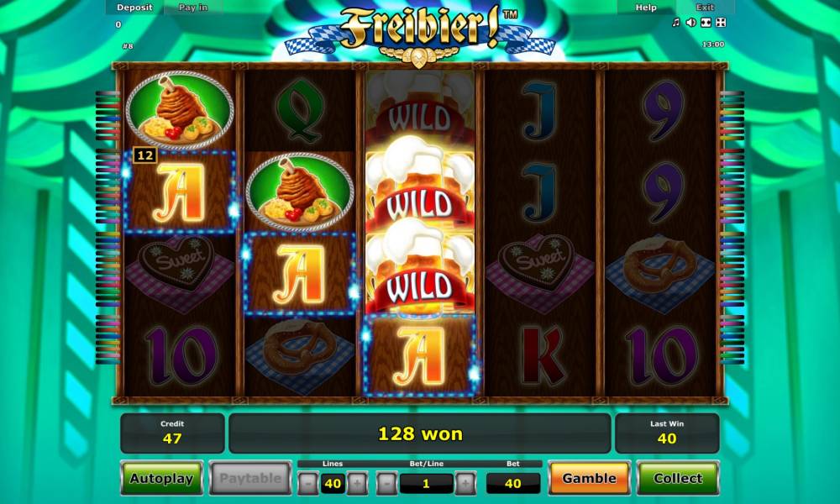Open the Paytable
Screen dimensions: 840x504
pos(250,478)
